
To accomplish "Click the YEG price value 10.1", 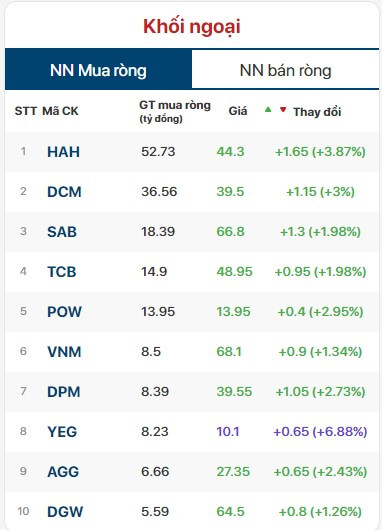I will 228,432.
